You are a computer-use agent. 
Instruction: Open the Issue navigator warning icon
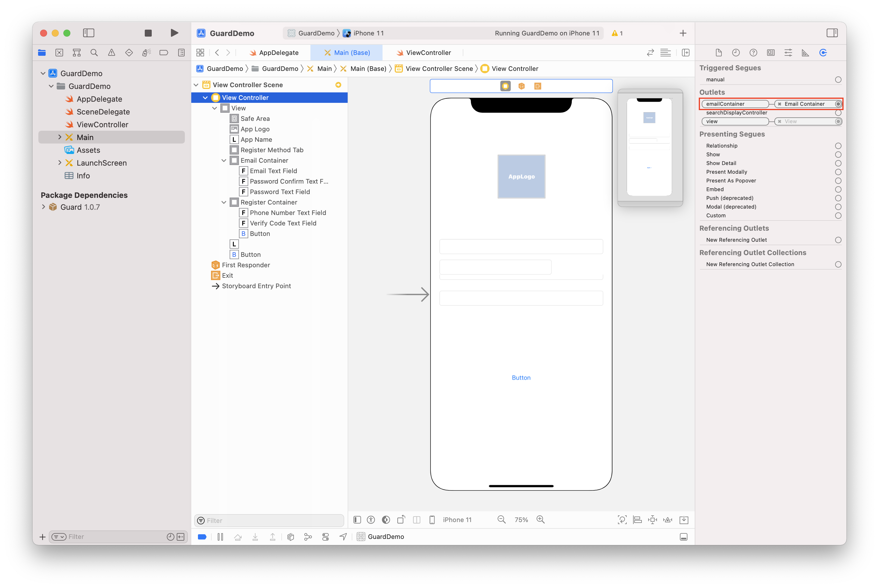coord(111,53)
